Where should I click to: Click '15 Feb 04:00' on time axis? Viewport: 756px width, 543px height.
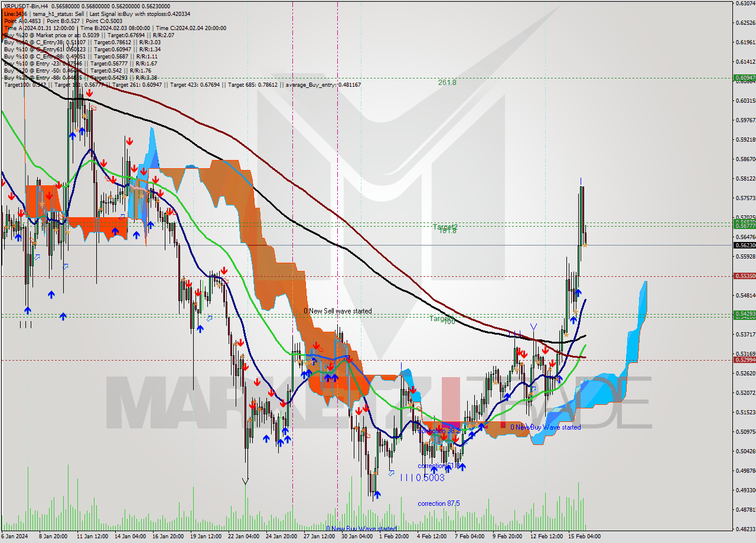(x=585, y=537)
